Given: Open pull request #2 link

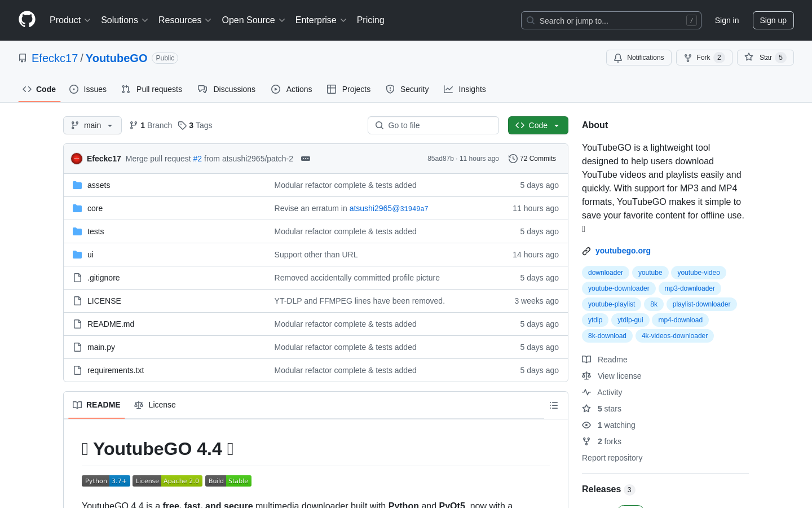Looking at the screenshot, I should pos(197,159).
